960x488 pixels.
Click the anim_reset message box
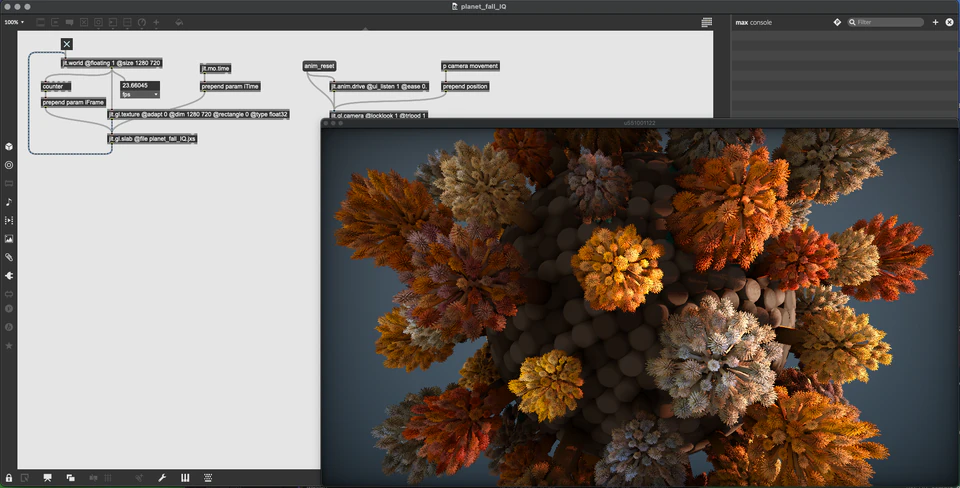point(320,66)
